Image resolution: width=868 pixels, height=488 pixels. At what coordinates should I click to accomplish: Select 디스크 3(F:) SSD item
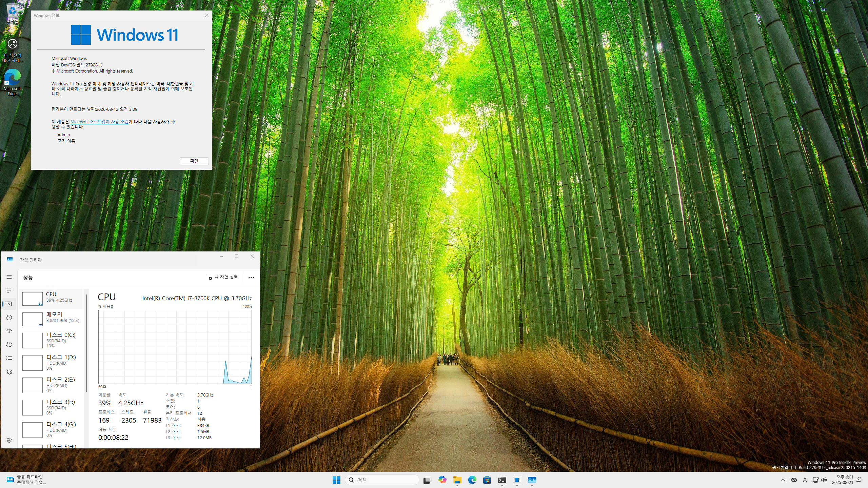[51, 407]
